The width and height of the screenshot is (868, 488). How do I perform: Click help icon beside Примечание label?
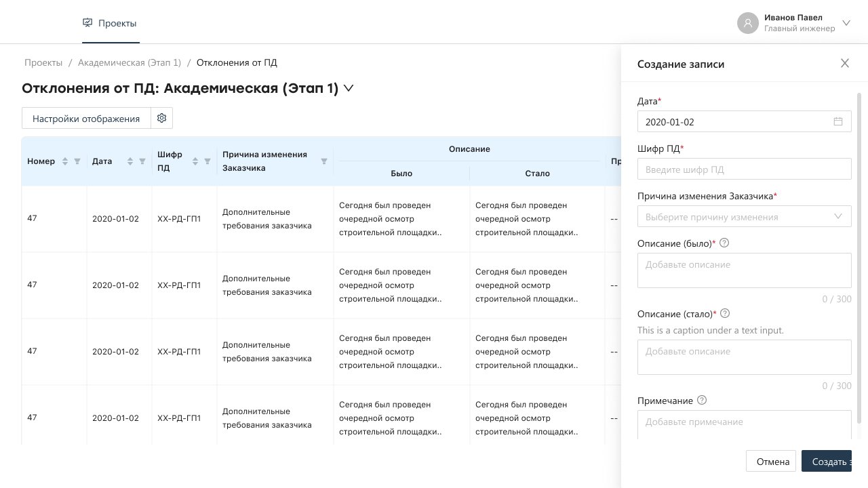click(702, 400)
